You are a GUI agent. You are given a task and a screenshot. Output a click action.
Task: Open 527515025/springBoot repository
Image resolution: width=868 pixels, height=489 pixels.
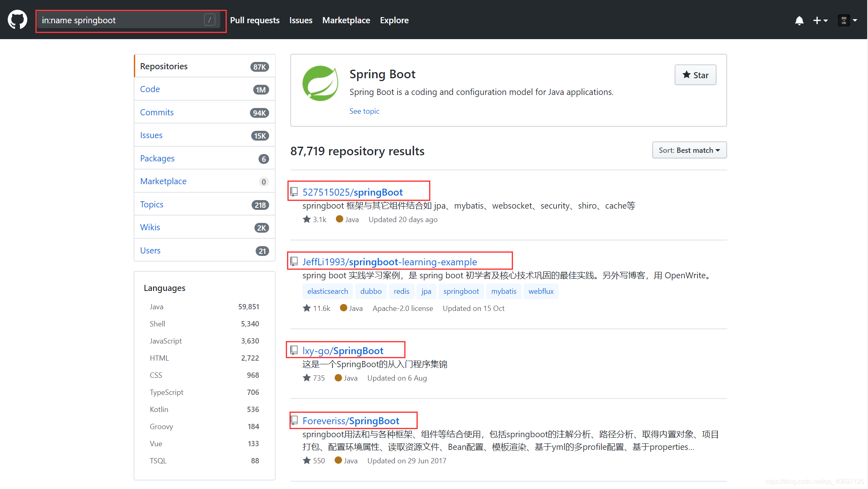(x=353, y=192)
